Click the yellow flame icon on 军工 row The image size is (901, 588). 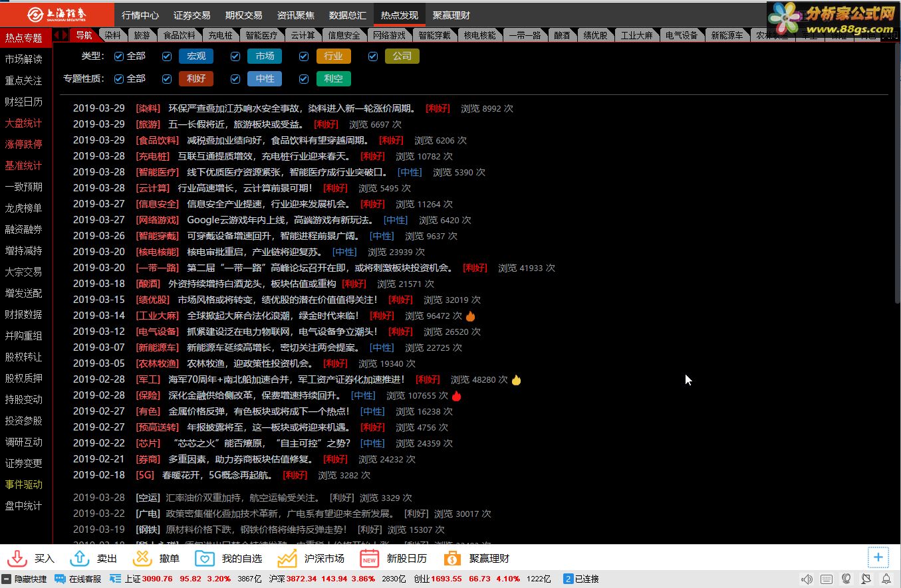point(517,380)
